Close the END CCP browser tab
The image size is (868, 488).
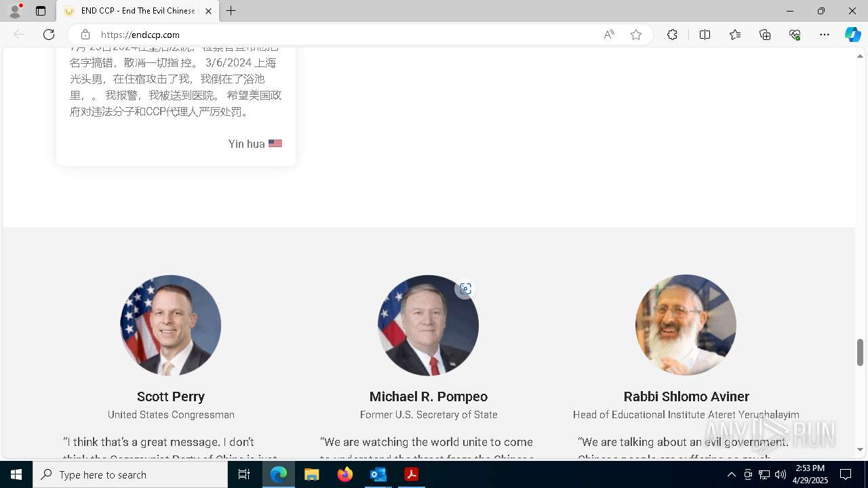(208, 11)
